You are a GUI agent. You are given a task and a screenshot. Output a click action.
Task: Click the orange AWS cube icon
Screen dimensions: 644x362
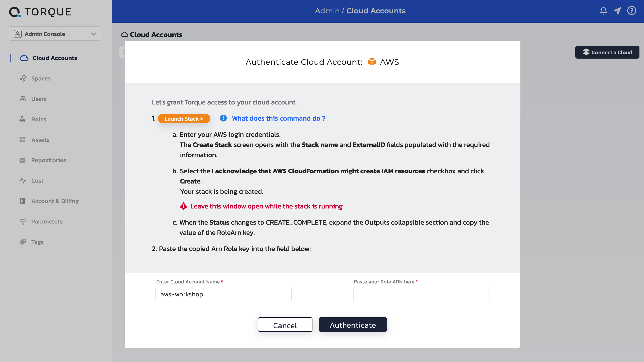pyautogui.click(x=372, y=62)
